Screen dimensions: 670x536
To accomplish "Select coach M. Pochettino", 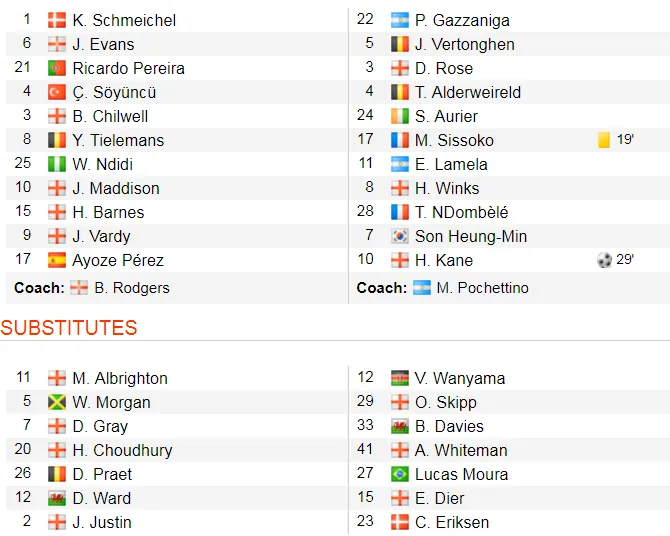I will pyautogui.click(x=482, y=288).
